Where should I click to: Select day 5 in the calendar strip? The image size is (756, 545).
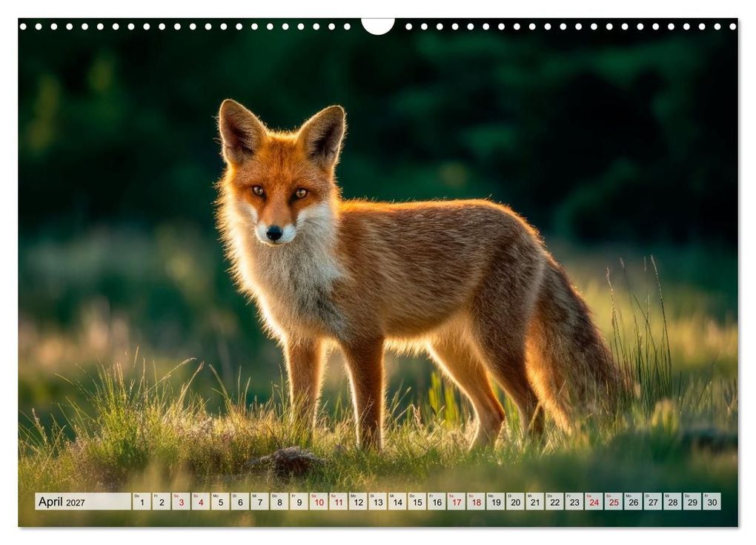click(x=220, y=501)
